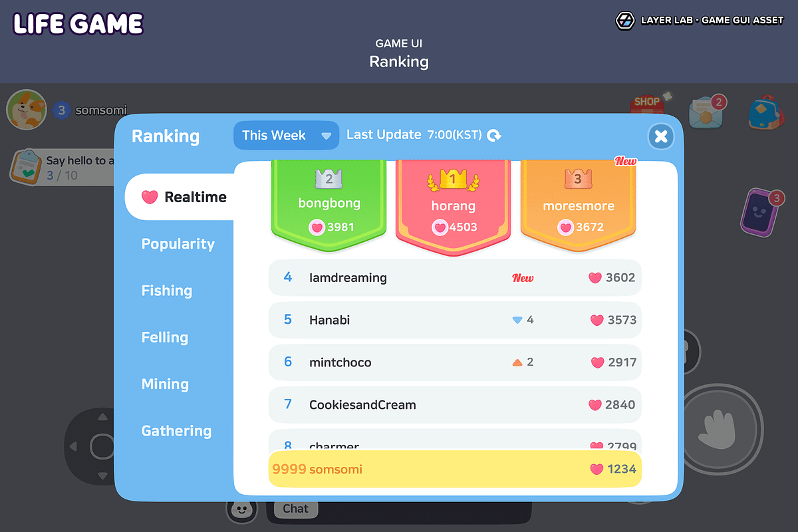Image resolution: width=798 pixels, height=532 pixels.
Task: Show the Gathering ranking tab
Action: (176, 430)
